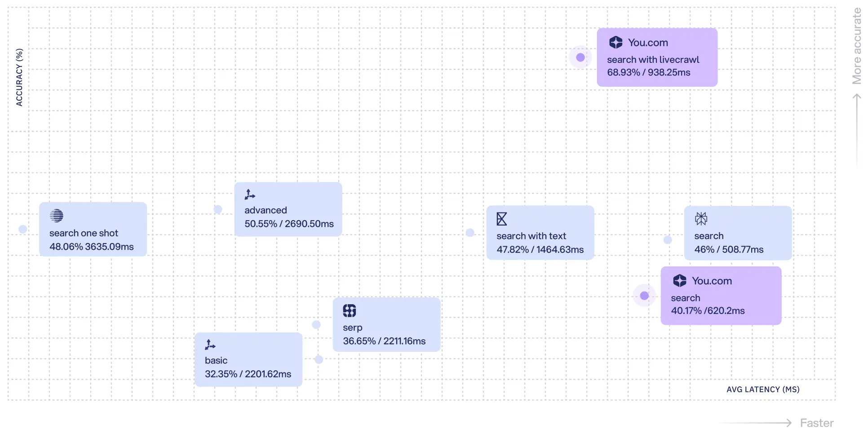
Task: Click the value 47.82% / 1464.63ms
Action: coord(540,249)
